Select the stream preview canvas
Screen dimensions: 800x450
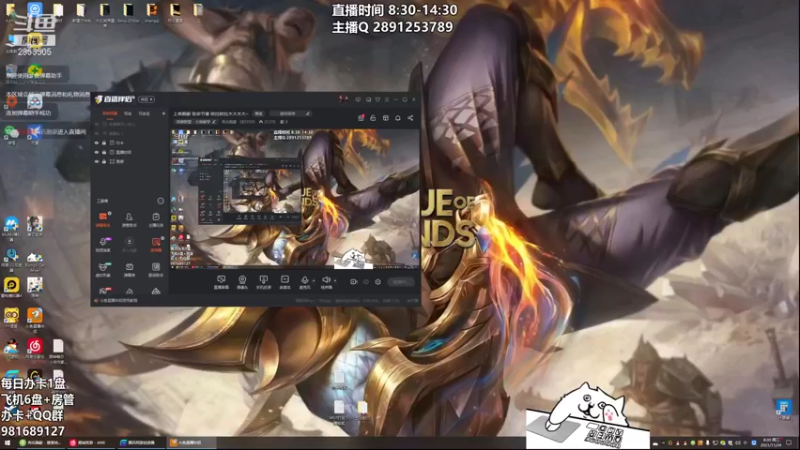[295, 198]
